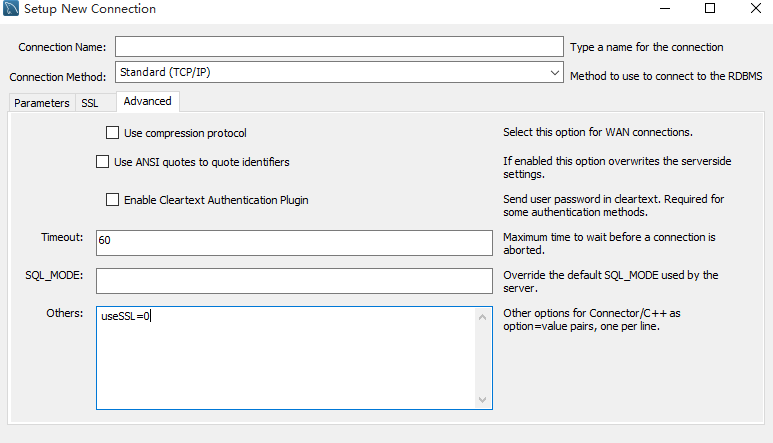Click the Setup New Connection title bar text
Viewport: 773px width, 443px height.
(x=90, y=9)
